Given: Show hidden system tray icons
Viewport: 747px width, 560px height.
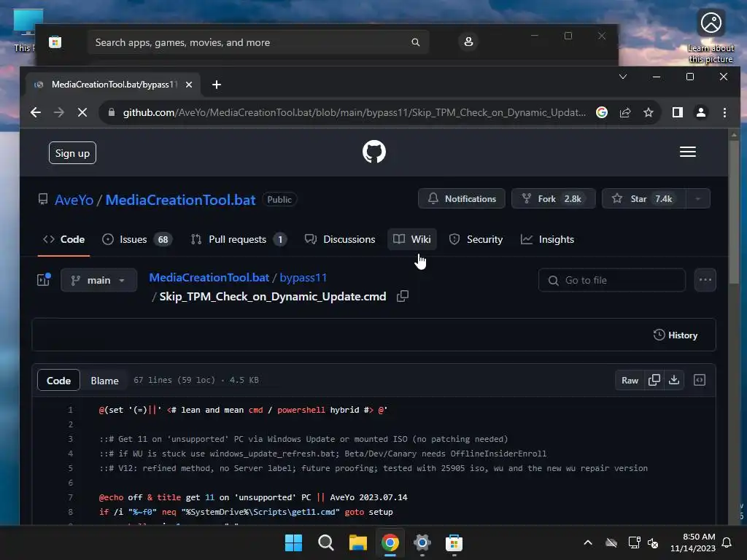Looking at the screenshot, I should click(588, 542).
